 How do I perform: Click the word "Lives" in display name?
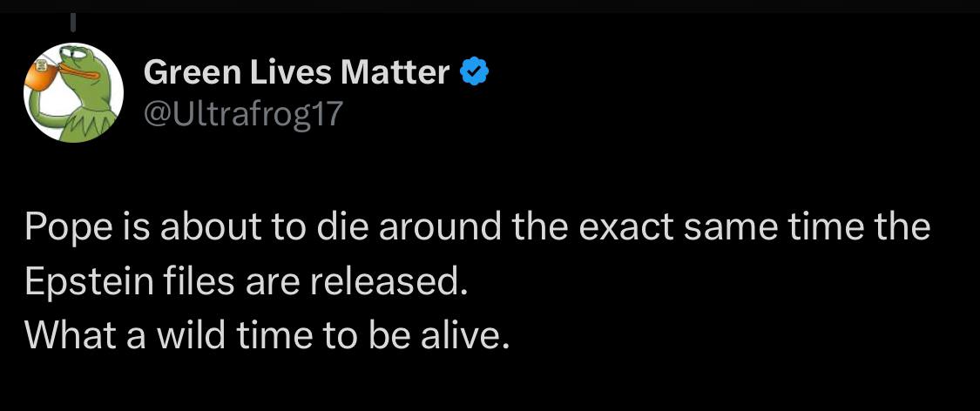pyautogui.click(x=286, y=73)
